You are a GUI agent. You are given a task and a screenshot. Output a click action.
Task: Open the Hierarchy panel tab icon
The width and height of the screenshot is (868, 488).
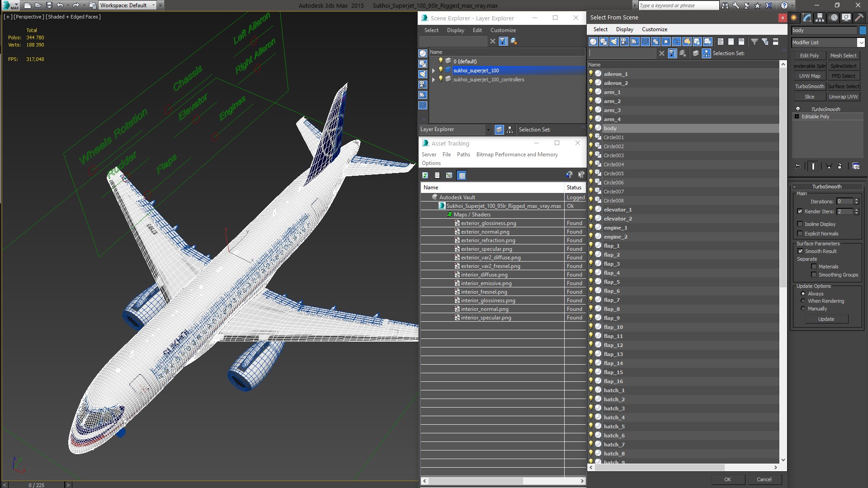[x=820, y=18]
